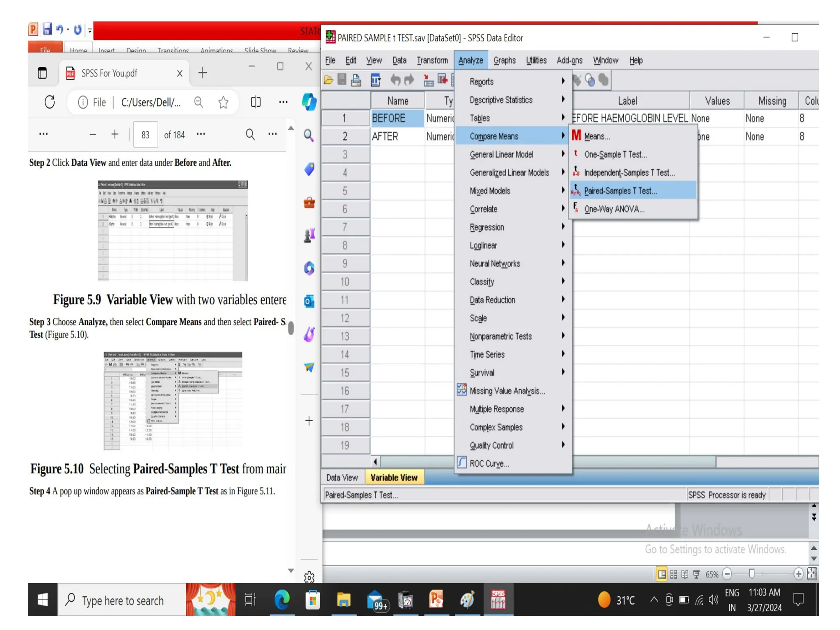Screen dimensions: 840x630
Task: Click the PDF reader search magnifier icon
Action: pos(250,135)
